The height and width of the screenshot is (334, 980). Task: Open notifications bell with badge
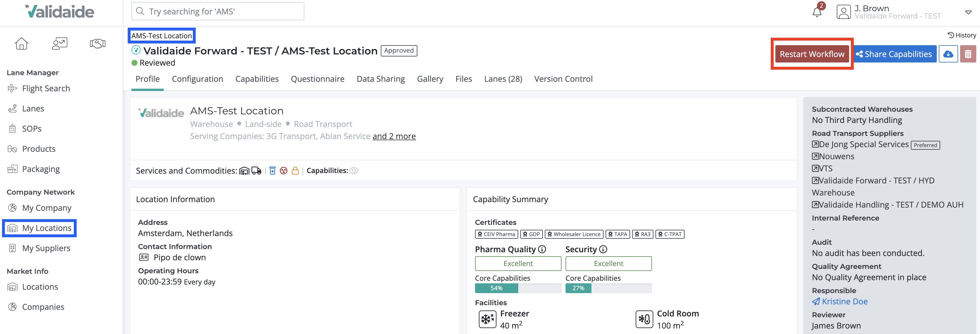(817, 12)
